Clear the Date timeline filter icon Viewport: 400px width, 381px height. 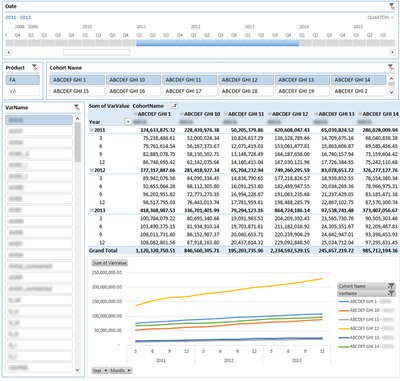click(392, 6)
